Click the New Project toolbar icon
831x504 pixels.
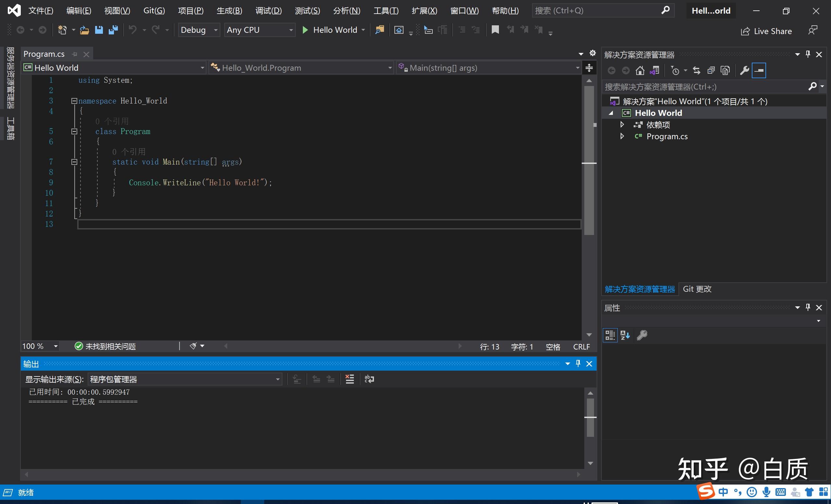click(62, 30)
